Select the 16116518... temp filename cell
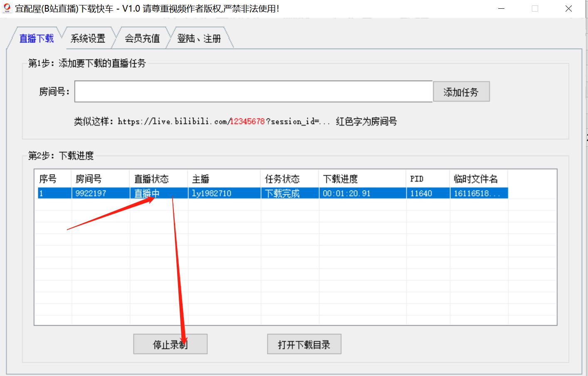This screenshot has height=376, width=588. tap(479, 193)
